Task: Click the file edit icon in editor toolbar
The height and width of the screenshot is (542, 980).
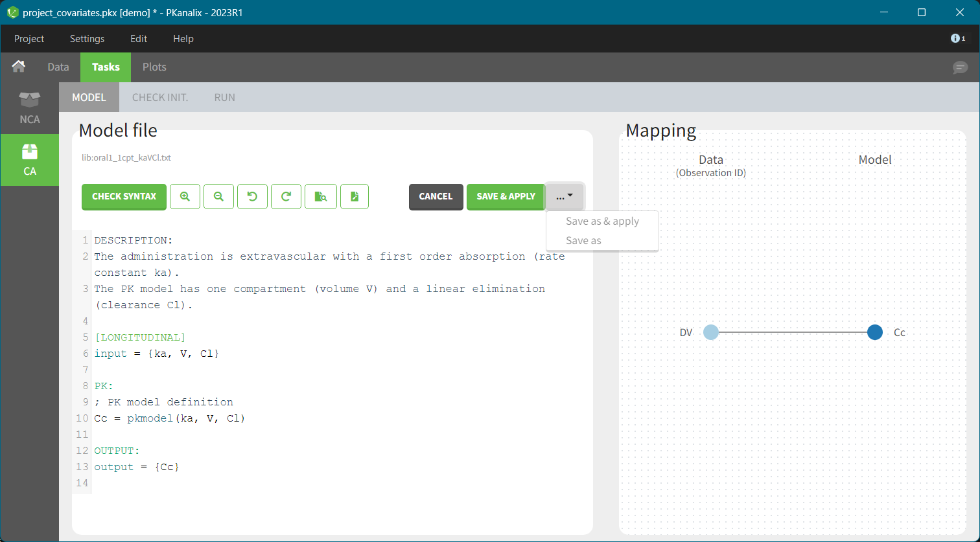Action: pos(355,197)
